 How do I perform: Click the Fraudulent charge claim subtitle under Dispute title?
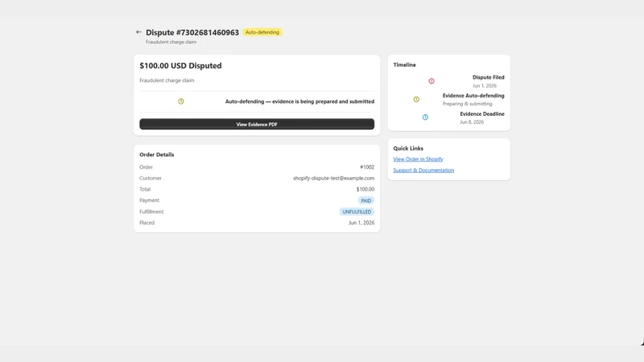click(171, 42)
